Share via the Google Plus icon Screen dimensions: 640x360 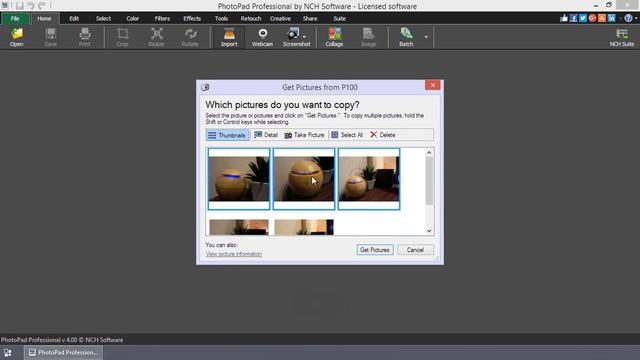pos(592,18)
